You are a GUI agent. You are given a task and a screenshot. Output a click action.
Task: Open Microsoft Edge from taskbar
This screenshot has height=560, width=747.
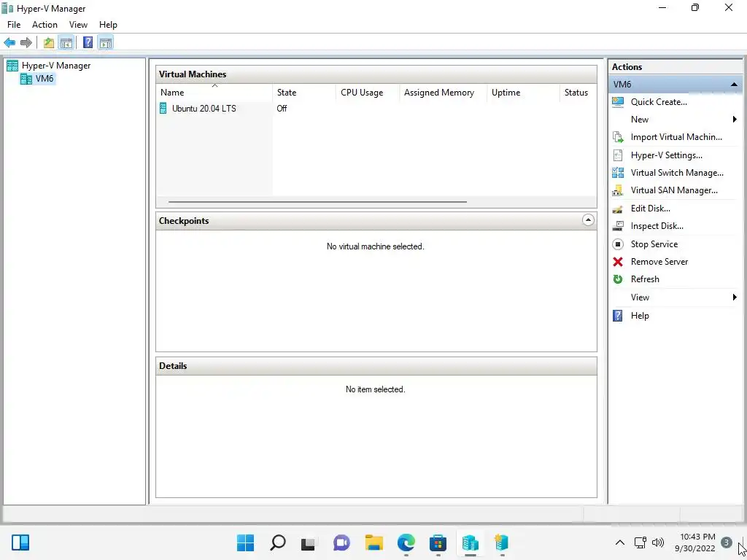coord(406,542)
